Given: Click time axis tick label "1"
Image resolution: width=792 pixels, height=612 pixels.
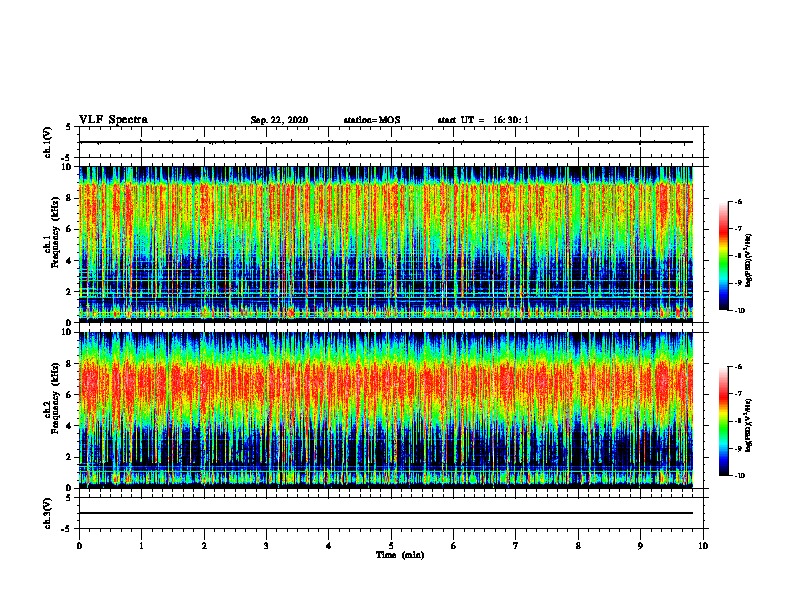Looking at the screenshot, I should [x=142, y=546].
